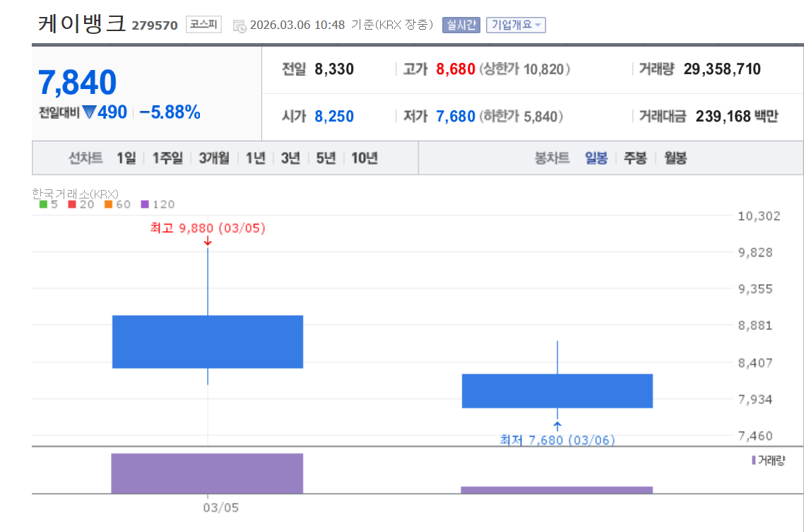The image size is (804, 532).
Task: Switch to 일봉 daily candle chart
Action: pyautogui.click(x=596, y=158)
